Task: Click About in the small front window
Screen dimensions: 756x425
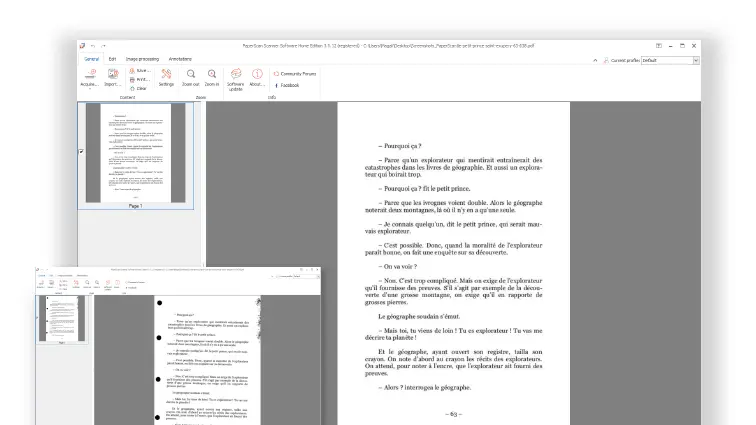Action: [117, 284]
